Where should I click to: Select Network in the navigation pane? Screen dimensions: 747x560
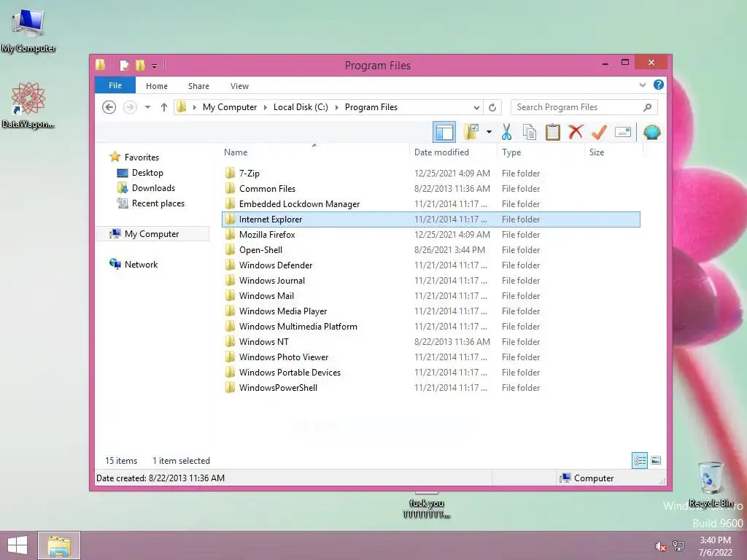[141, 264]
